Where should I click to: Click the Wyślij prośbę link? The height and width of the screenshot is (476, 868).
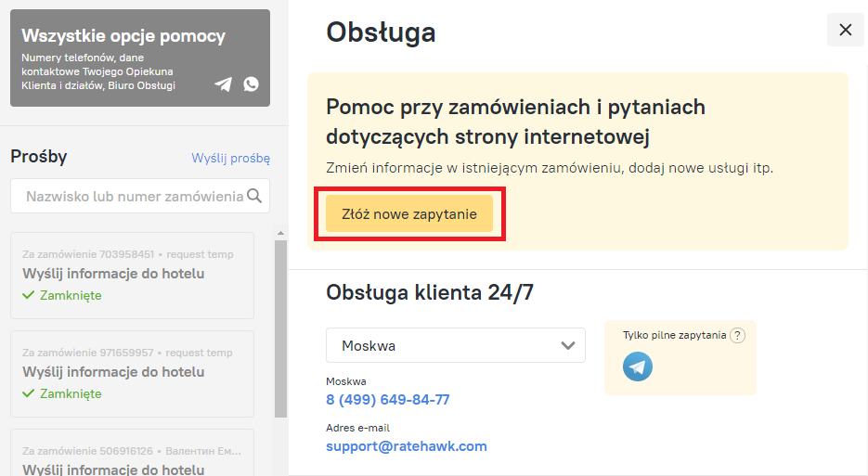tap(230, 158)
